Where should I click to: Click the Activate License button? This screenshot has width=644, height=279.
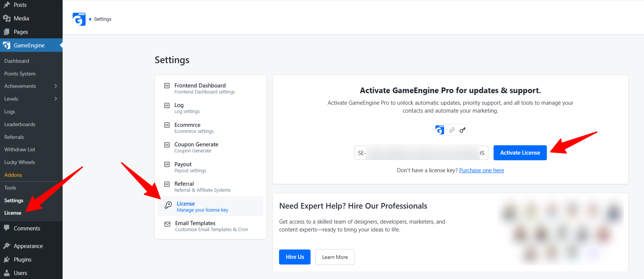coord(520,153)
